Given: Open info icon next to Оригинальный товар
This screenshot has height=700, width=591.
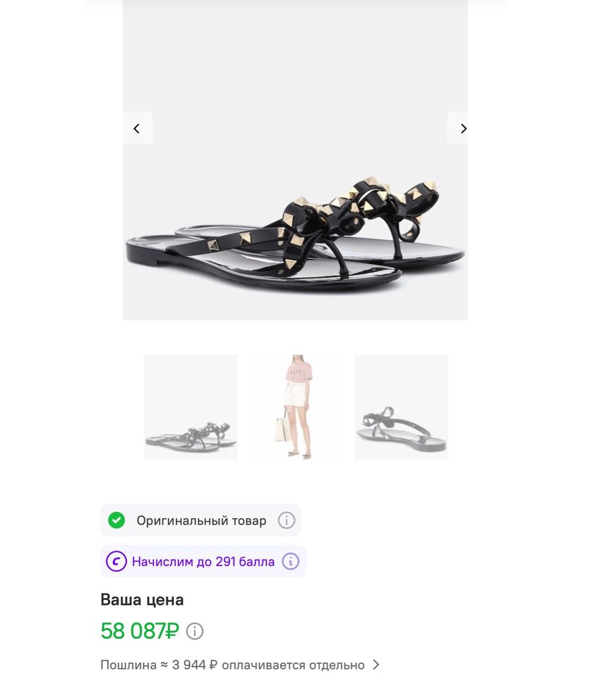Looking at the screenshot, I should click(x=286, y=520).
